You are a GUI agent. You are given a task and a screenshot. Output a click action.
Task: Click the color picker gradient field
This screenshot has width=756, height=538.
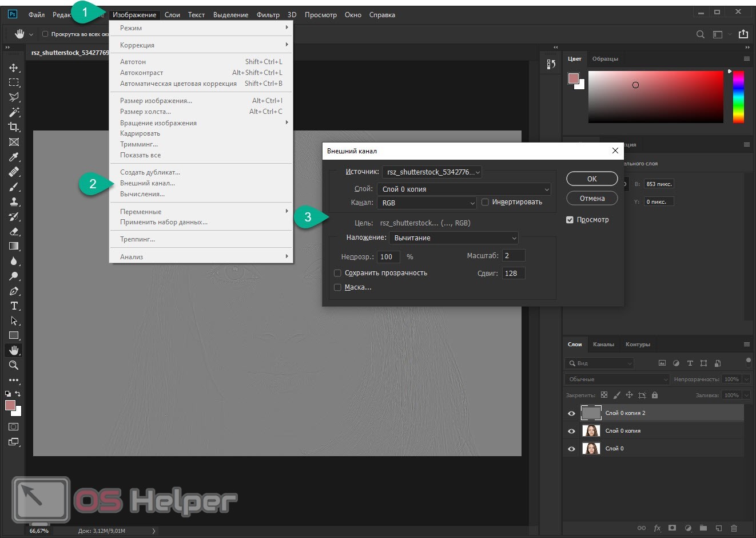pyautogui.click(x=656, y=97)
